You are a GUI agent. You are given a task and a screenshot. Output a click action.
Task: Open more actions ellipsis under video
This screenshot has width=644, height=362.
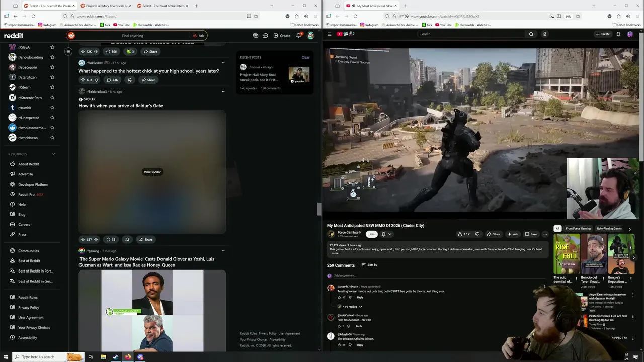545,234
